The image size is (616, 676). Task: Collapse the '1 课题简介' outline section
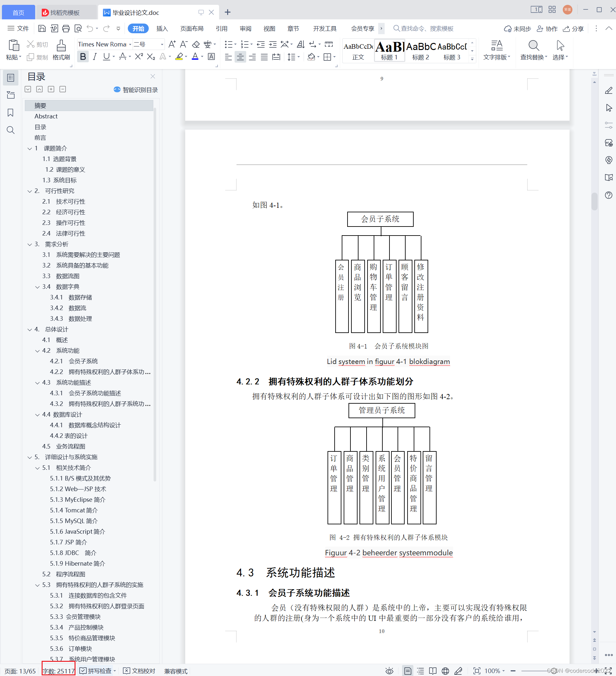[x=29, y=148]
